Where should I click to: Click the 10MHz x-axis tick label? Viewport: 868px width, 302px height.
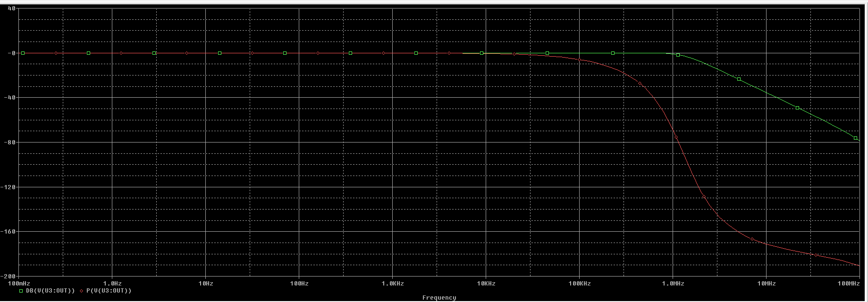click(x=767, y=284)
